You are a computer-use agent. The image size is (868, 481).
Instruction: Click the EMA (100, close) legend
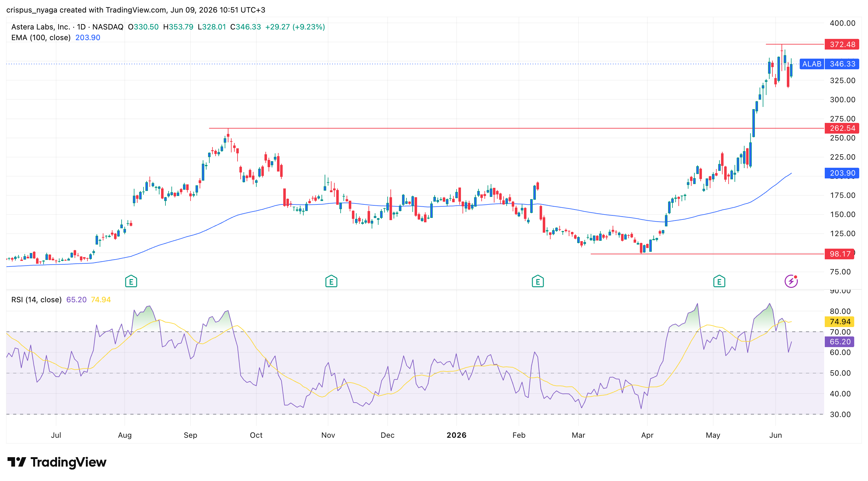tap(41, 37)
